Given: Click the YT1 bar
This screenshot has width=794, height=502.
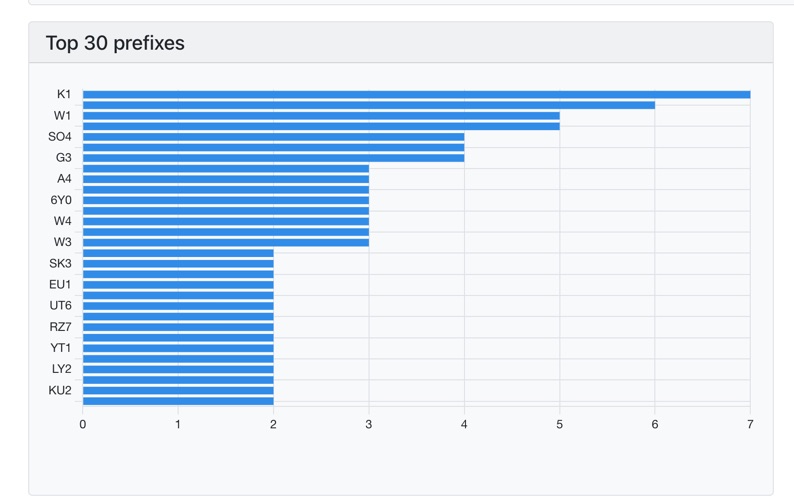Looking at the screenshot, I should click(x=178, y=348).
